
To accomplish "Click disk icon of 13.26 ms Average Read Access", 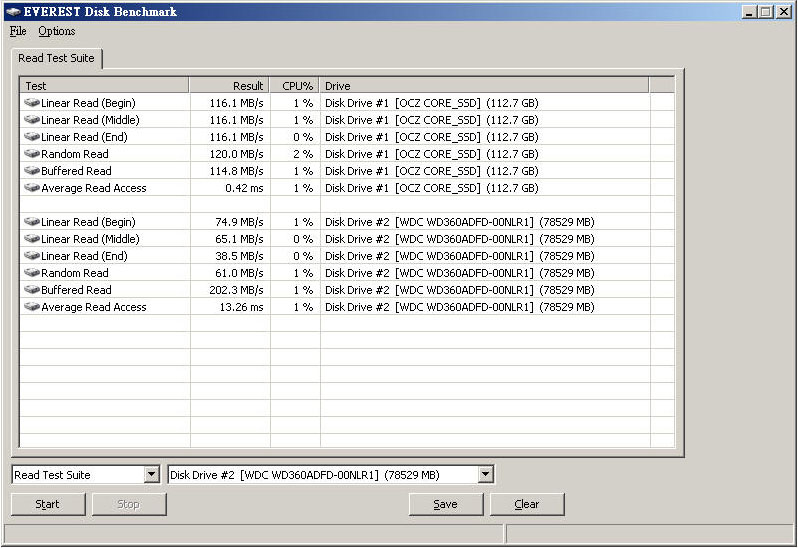I will (x=31, y=307).
